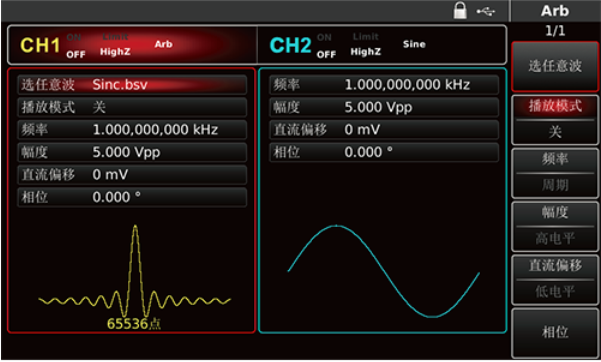Select the Sinc.bsv arbitrary wave row

pyautogui.click(x=132, y=85)
